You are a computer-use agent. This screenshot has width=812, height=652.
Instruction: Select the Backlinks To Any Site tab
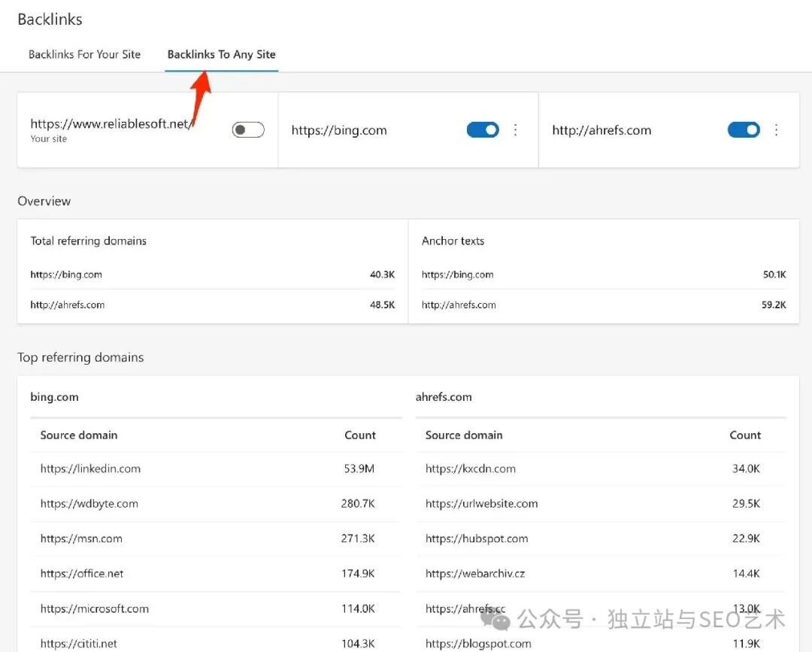(221, 54)
